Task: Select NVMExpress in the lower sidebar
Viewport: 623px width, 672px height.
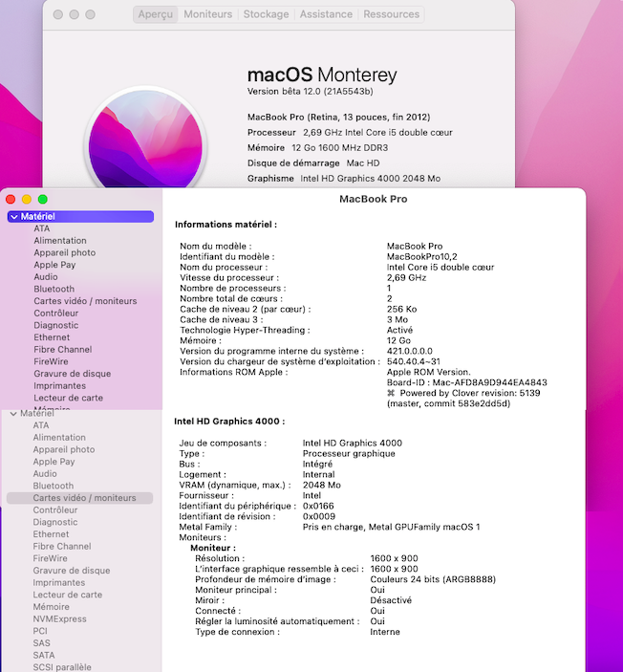Action: [x=59, y=618]
